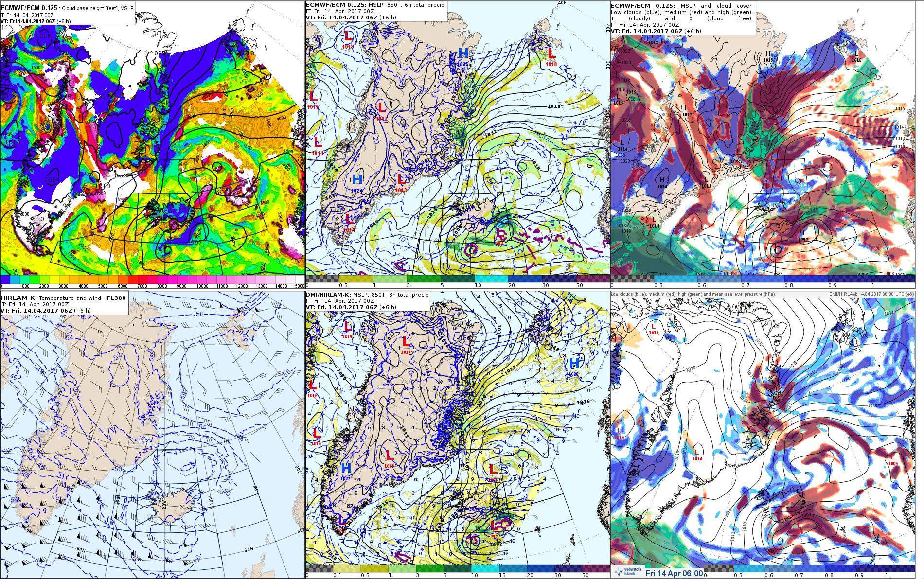Select L 1005 marker on Veðurstofa cloud map
The height and width of the screenshot is (579, 924).
[x=892, y=460]
